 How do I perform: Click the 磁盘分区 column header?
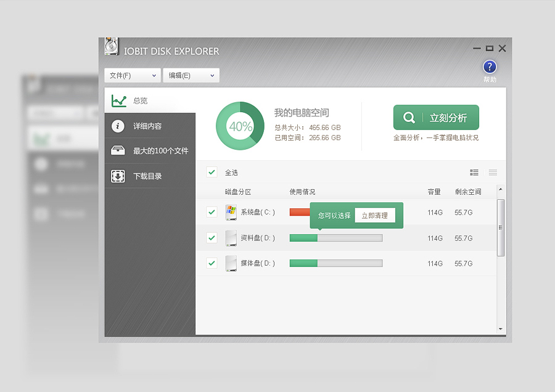[x=238, y=192]
